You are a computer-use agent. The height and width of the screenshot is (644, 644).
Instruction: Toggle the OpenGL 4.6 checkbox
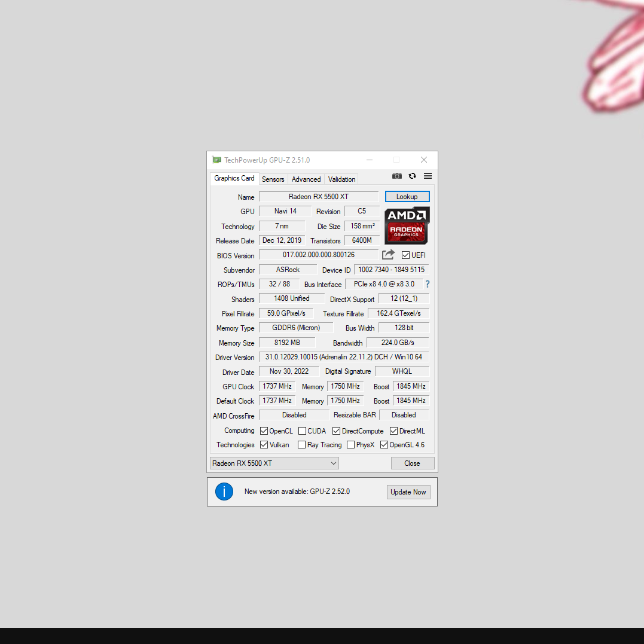pos(384,445)
